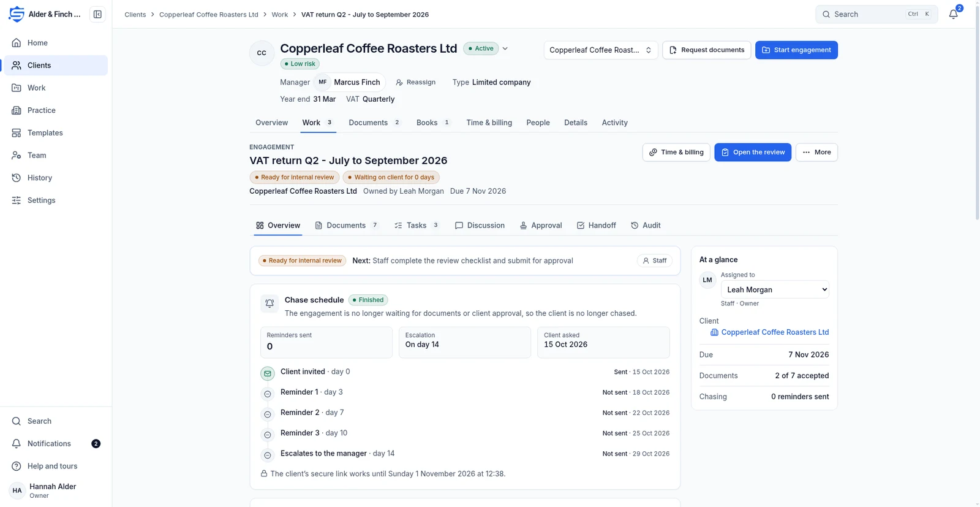This screenshot has width=980, height=507.
Task: Open Notifications in the sidebar
Action: (56, 444)
